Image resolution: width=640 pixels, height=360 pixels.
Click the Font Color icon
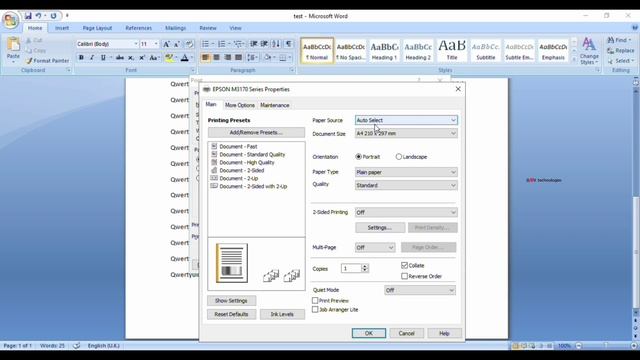[184, 58]
